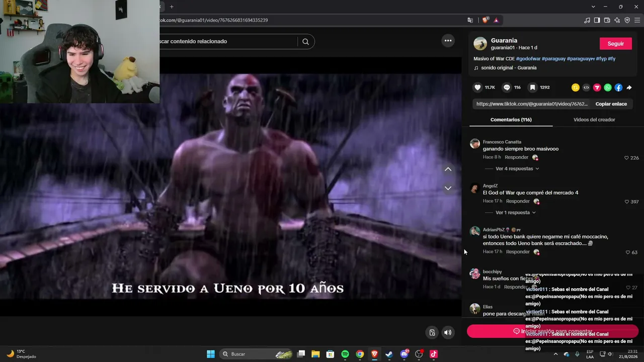644x362 pixels.
Task: Expand 'Ver 1 respuesta' replies
Action: coord(516,213)
